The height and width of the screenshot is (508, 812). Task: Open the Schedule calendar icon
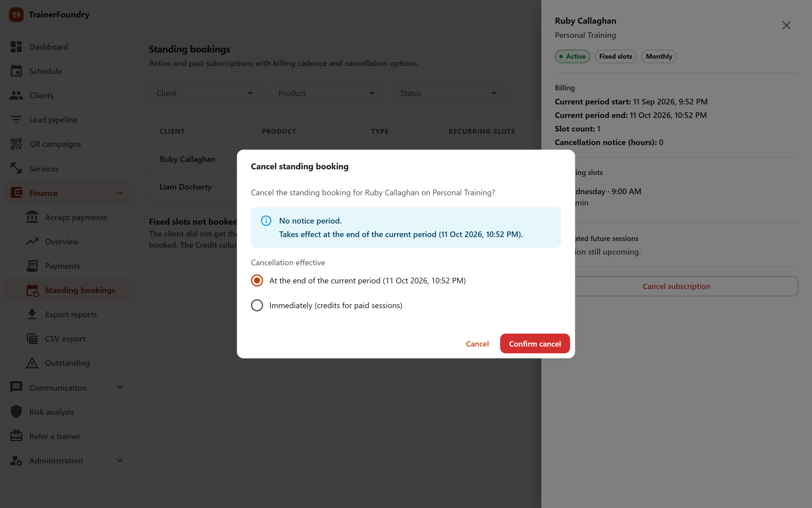(16, 71)
